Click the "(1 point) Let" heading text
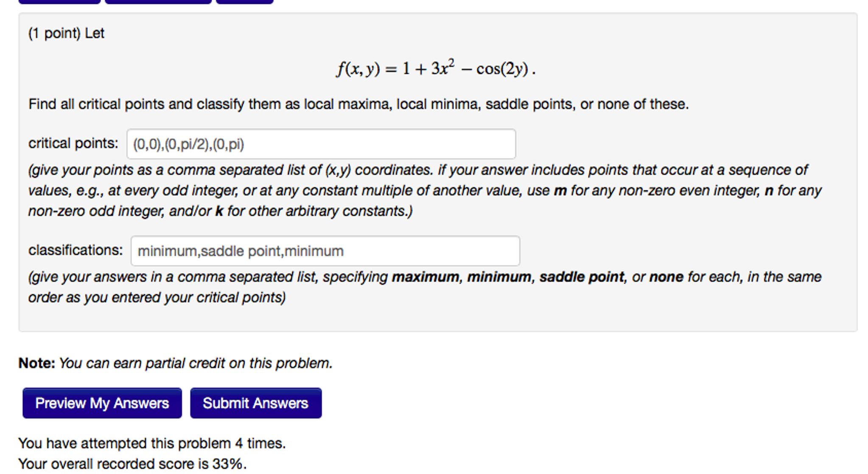Viewport: 868px width, 474px height. coord(66,33)
